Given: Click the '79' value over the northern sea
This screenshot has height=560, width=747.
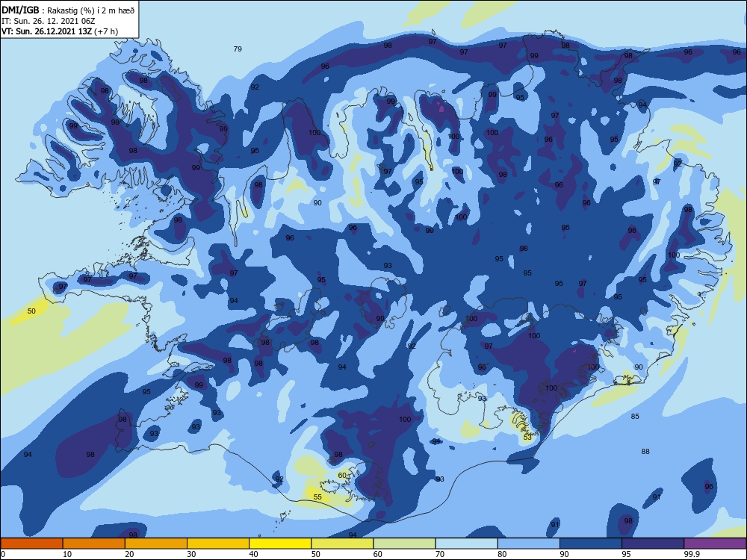Looking at the screenshot, I should pos(238,49).
